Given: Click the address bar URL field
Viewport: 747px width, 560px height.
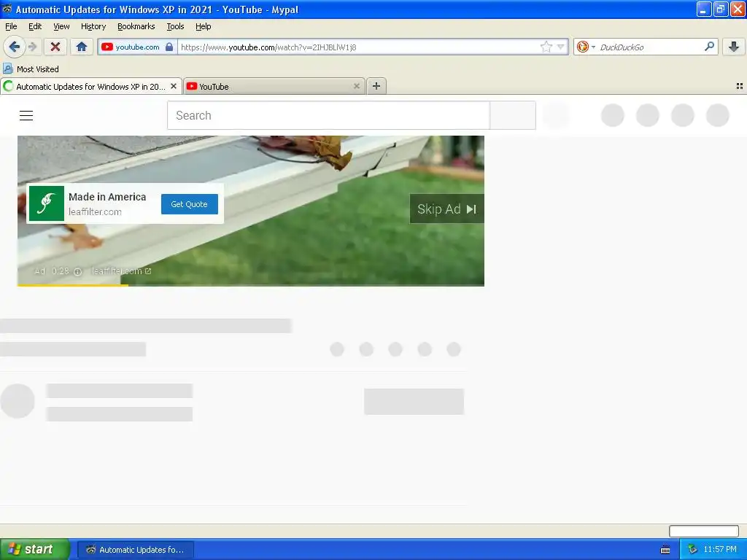Looking at the screenshot, I should tap(360, 47).
